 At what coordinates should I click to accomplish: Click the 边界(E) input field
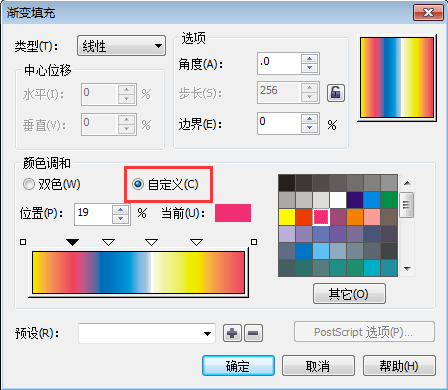pos(279,123)
